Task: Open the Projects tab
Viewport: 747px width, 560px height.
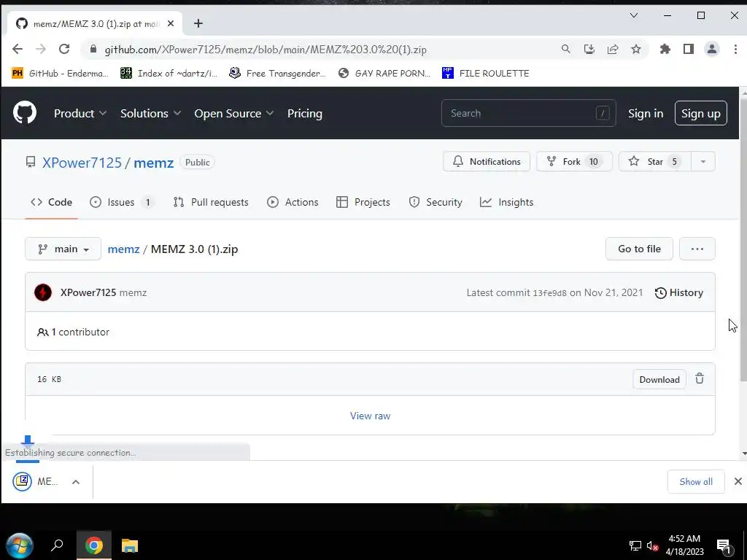Action: tap(363, 202)
